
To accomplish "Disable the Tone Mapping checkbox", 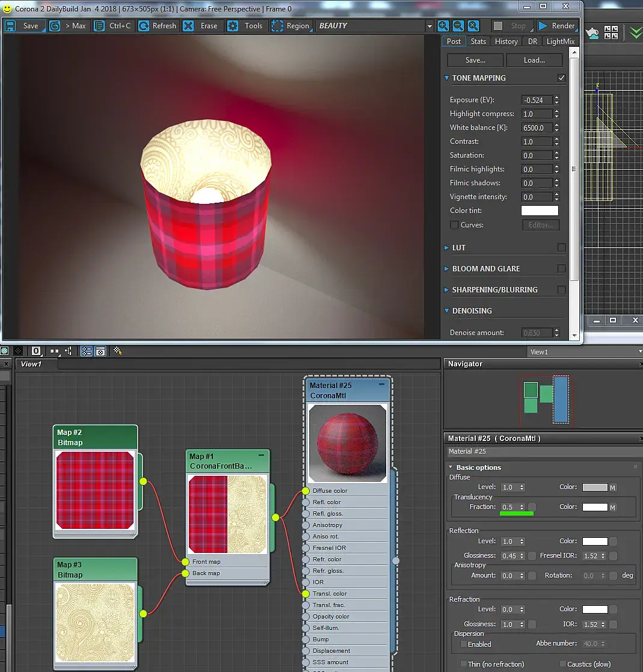I will 561,78.
